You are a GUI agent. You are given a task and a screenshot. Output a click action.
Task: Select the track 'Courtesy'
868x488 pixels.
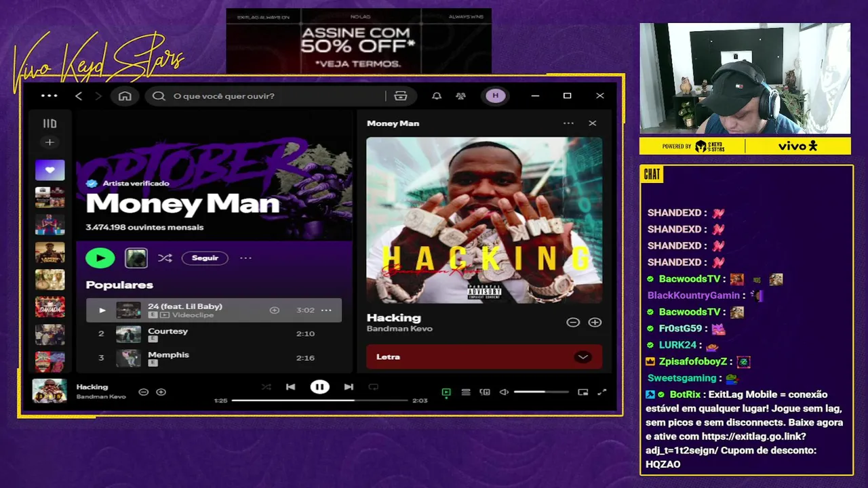pyautogui.click(x=167, y=331)
